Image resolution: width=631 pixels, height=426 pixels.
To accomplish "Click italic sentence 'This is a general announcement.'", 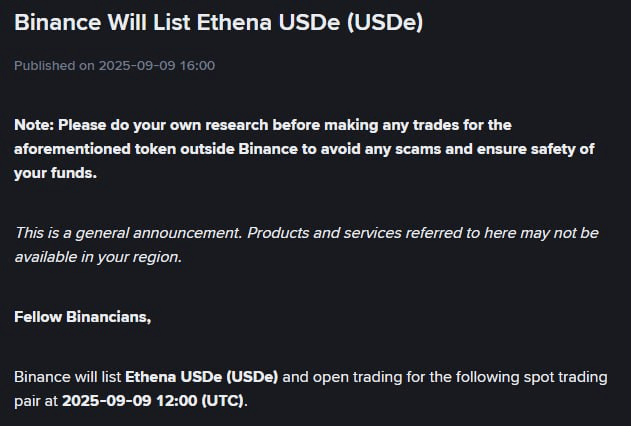I will point(129,233).
